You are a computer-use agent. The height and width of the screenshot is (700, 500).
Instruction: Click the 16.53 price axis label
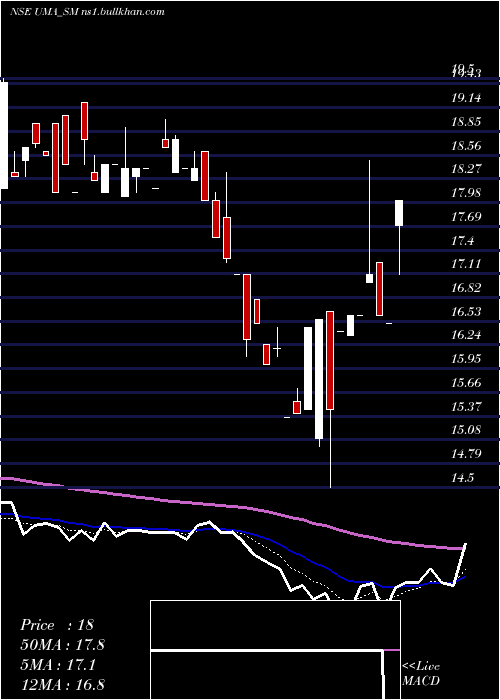pyautogui.click(x=466, y=312)
